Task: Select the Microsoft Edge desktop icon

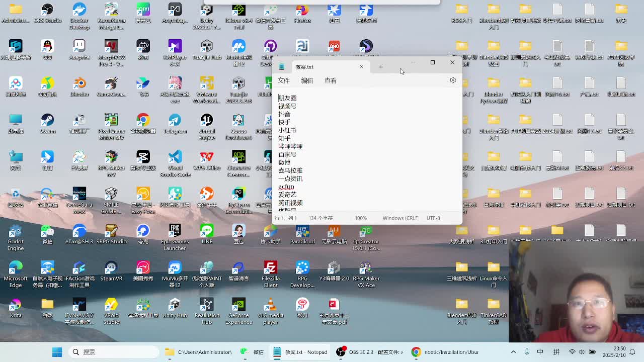Action: click(x=16, y=274)
